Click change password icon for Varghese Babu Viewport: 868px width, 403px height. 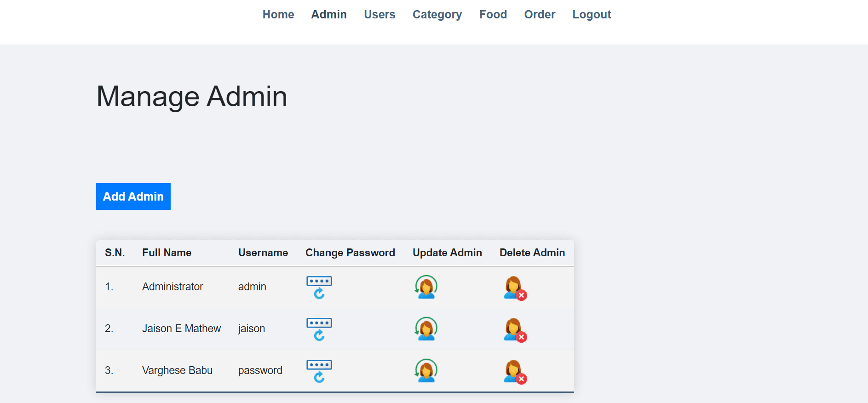tap(319, 371)
